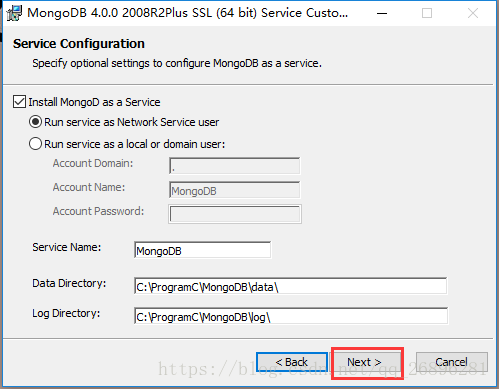The width and height of the screenshot is (499, 389).
Task: Click the MongoDB installer icon in title bar
Action: (14, 13)
